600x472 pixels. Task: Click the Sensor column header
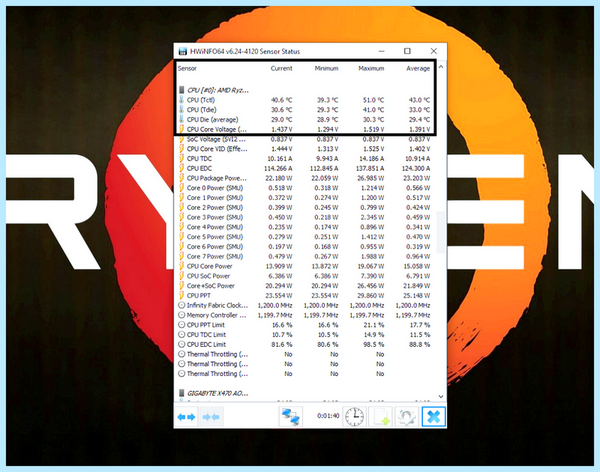[x=187, y=69]
